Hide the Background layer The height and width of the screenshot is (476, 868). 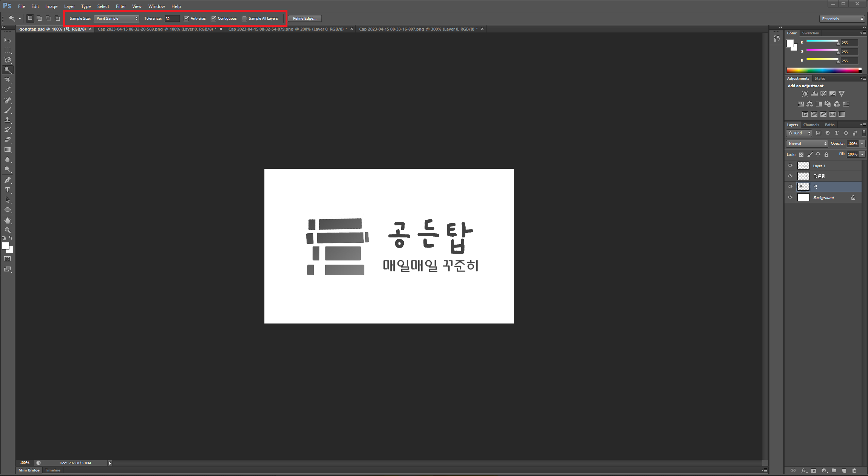click(790, 197)
